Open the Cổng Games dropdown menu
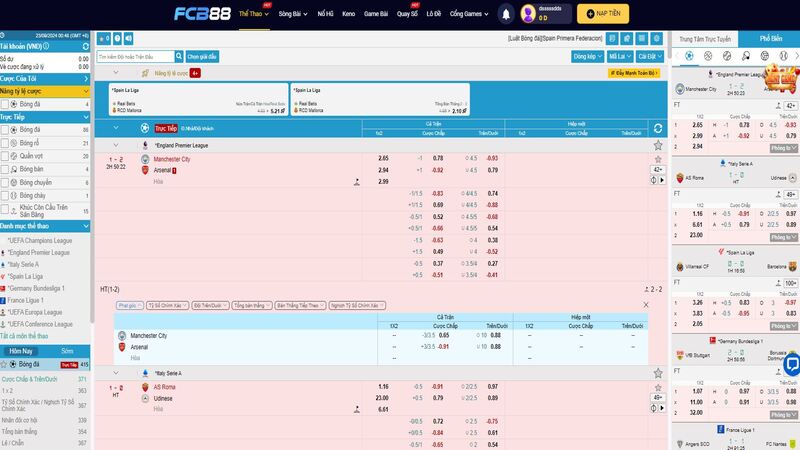Image resolution: width=800 pixels, height=450 pixels. click(x=468, y=14)
